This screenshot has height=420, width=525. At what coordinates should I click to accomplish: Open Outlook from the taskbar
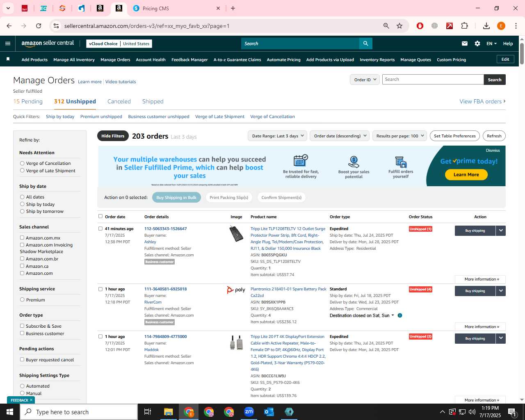click(269, 412)
